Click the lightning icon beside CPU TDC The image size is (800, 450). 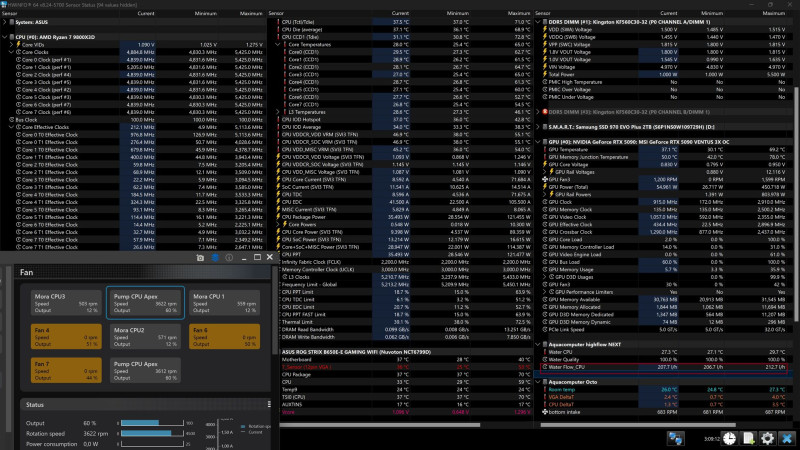pyautogui.click(x=278, y=194)
